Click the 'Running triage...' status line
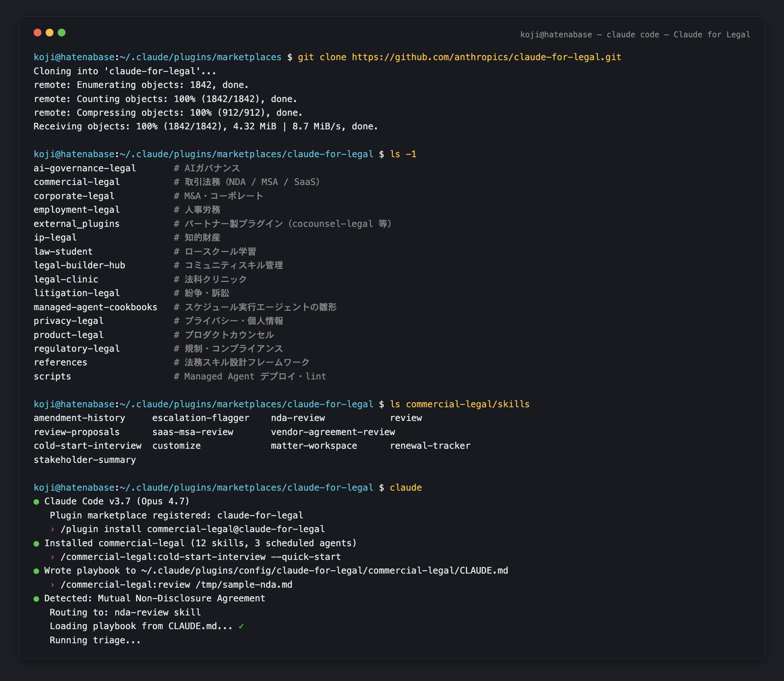 coord(95,640)
